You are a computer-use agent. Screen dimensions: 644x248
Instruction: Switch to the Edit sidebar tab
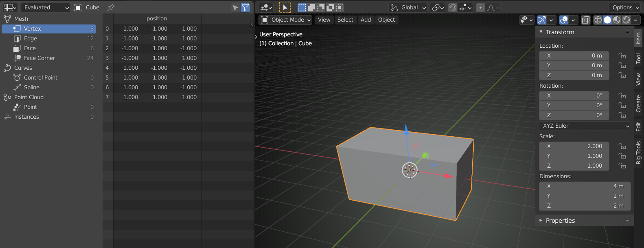[638, 127]
